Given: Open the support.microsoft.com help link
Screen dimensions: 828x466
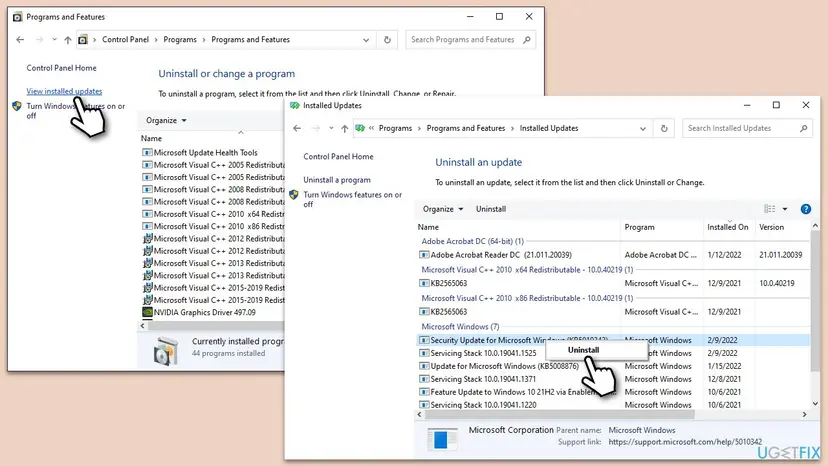Looking at the screenshot, I should coord(685,442).
